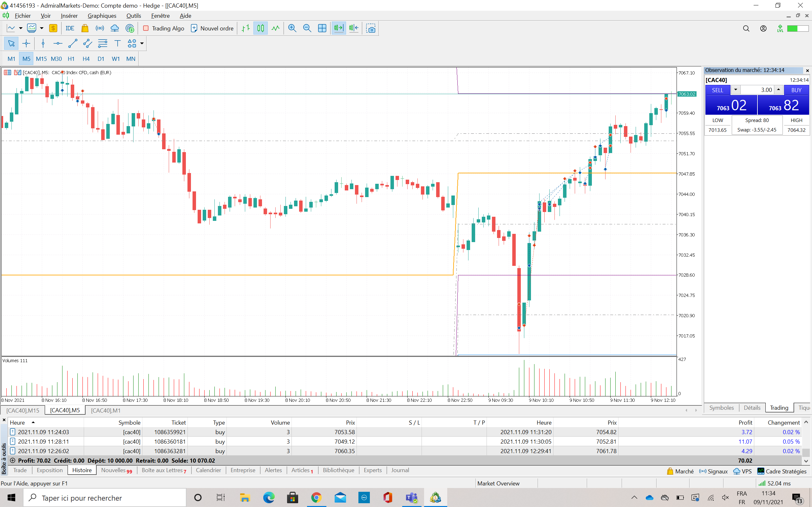The height and width of the screenshot is (507, 812).
Task: Toggle Trading Algo on or off
Action: tap(164, 29)
